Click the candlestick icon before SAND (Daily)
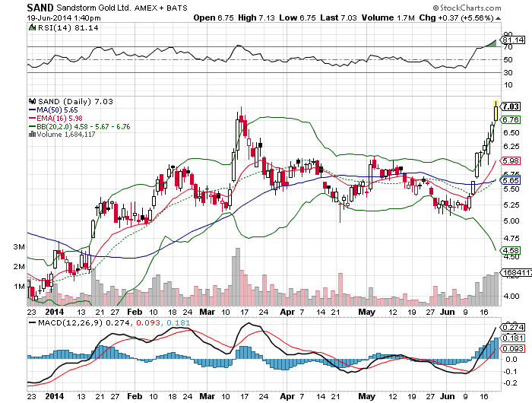 coord(32,101)
